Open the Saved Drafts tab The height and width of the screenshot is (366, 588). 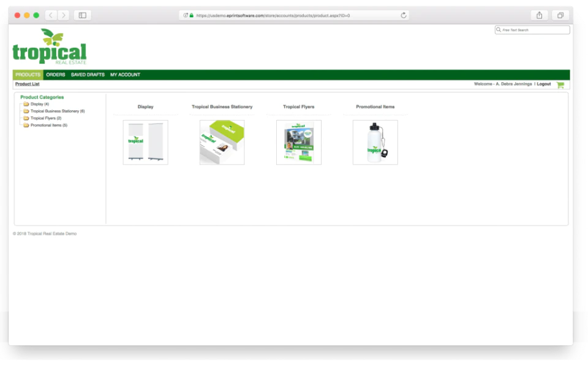(88, 75)
